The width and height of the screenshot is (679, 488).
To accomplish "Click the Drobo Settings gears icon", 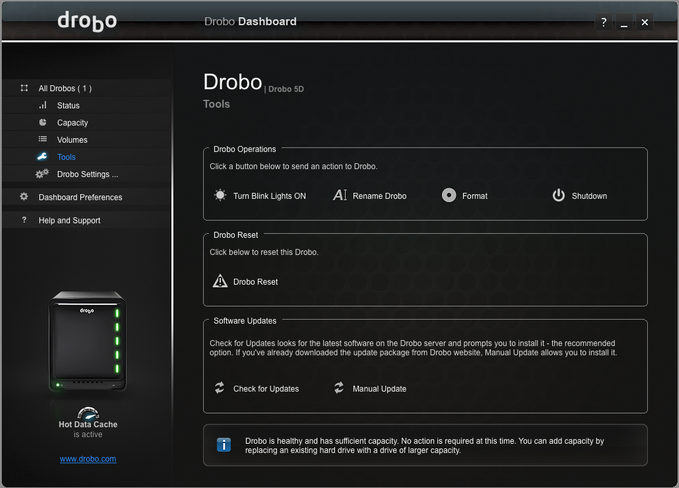I will pyautogui.click(x=42, y=174).
